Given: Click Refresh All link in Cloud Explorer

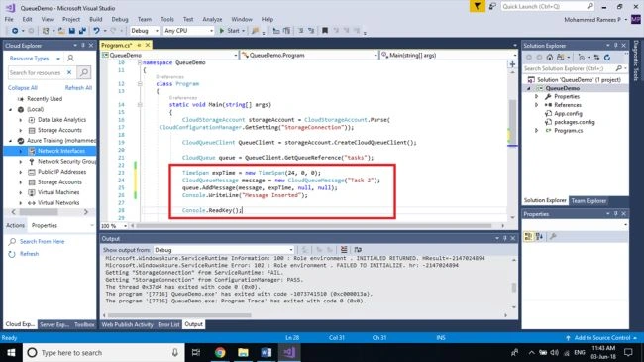Looking at the screenshot, I should coord(78,87).
